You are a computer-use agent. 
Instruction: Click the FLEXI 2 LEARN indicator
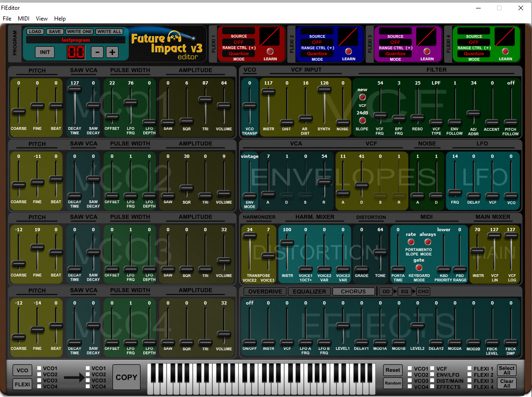[x=348, y=51]
